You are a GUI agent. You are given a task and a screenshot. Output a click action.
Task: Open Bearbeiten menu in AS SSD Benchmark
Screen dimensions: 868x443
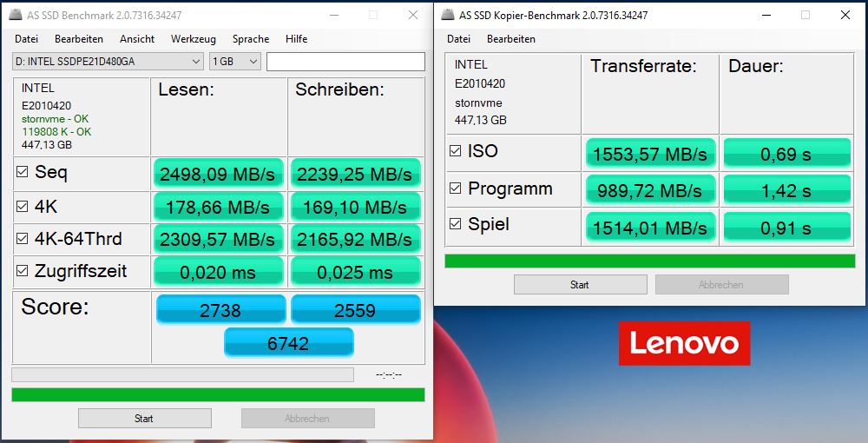(79, 39)
